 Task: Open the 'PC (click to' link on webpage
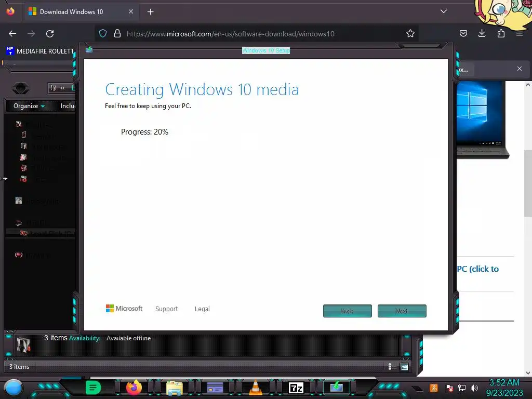coord(478,269)
